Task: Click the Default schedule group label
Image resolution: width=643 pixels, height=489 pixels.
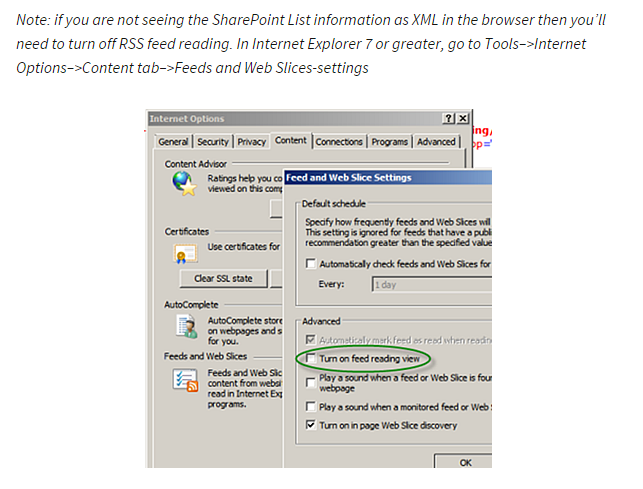Action: click(x=333, y=204)
